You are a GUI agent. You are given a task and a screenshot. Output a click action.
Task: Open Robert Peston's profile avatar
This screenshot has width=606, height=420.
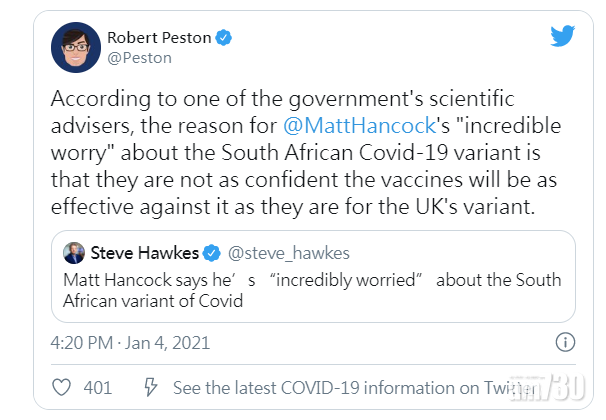pos(75,46)
